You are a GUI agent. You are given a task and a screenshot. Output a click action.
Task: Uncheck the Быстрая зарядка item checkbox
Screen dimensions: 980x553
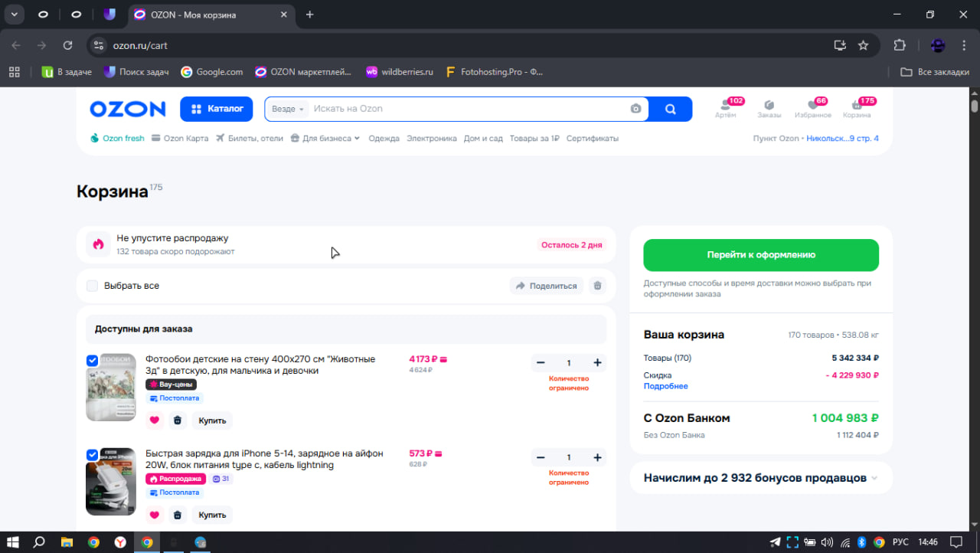[92, 455]
